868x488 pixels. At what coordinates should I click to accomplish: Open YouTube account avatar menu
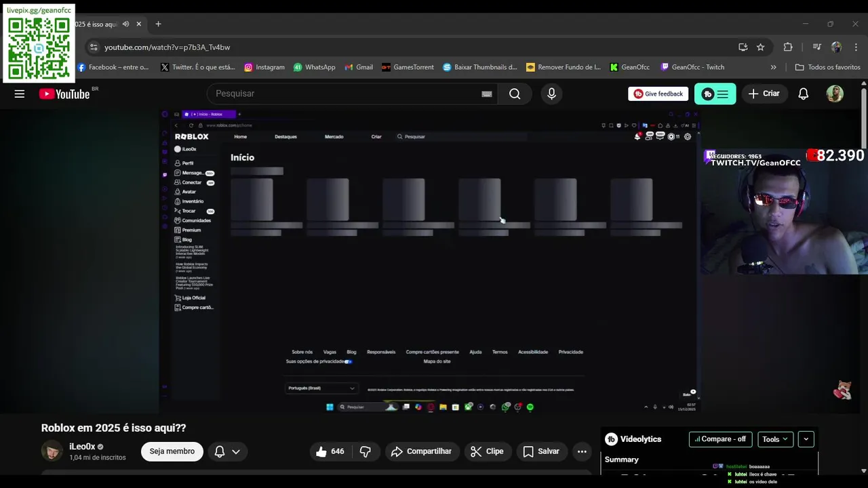(x=835, y=94)
